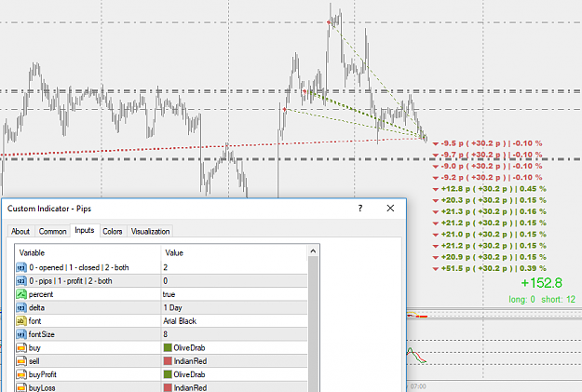Click the scroll up arrow in inputs list
The image size is (582, 392).
(313, 251)
